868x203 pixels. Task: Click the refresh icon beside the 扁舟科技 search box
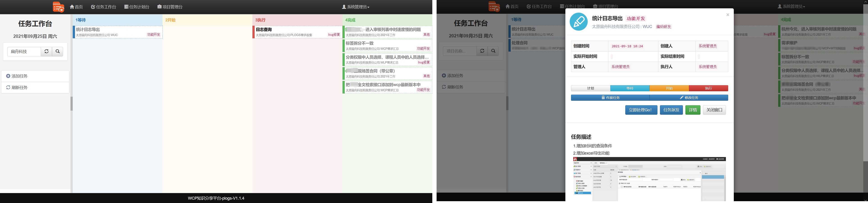click(47, 51)
